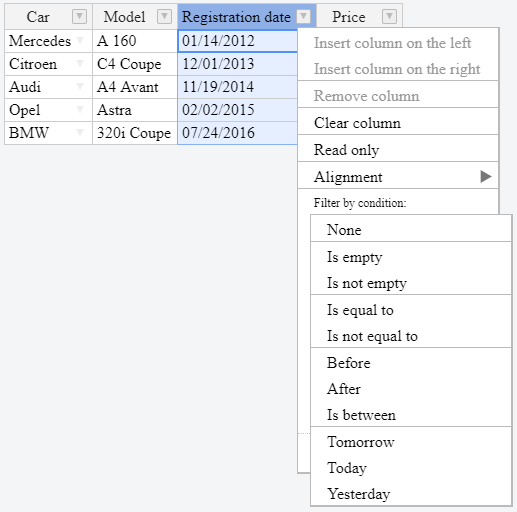Select the Is between condition

[411, 415]
